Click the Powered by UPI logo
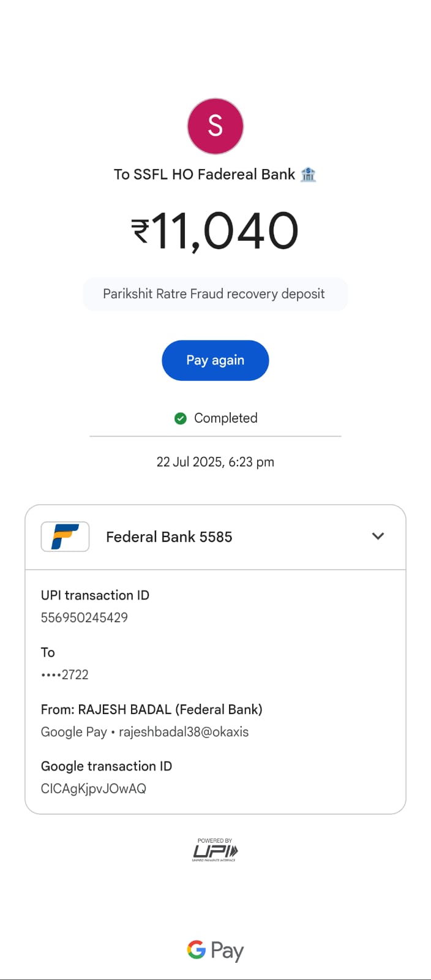The image size is (431, 980). 215,850
